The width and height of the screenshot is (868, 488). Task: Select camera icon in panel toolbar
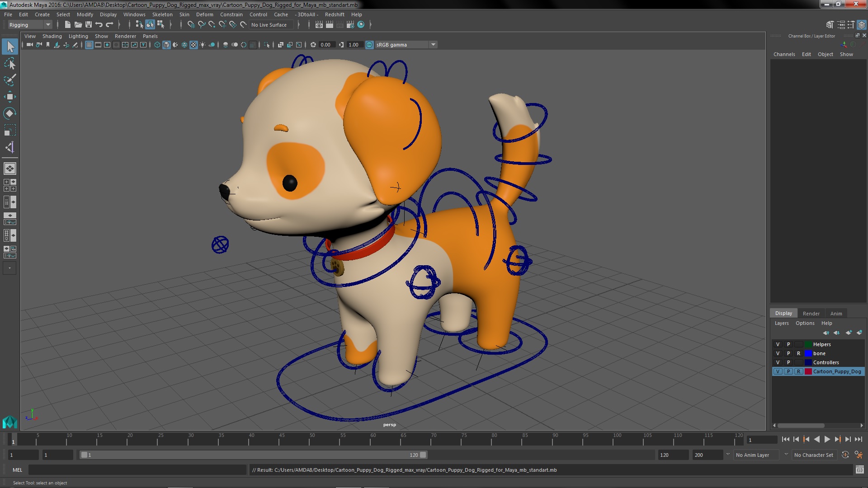pos(30,45)
